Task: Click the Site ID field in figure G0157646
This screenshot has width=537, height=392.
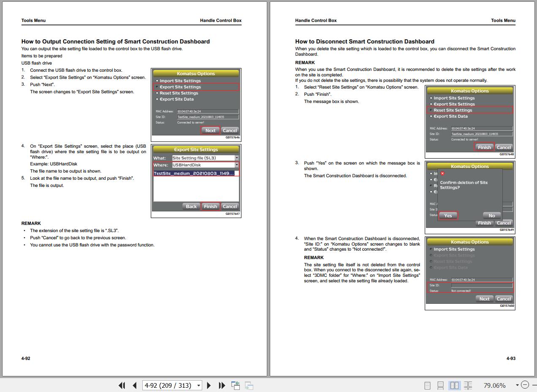Action: point(208,117)
